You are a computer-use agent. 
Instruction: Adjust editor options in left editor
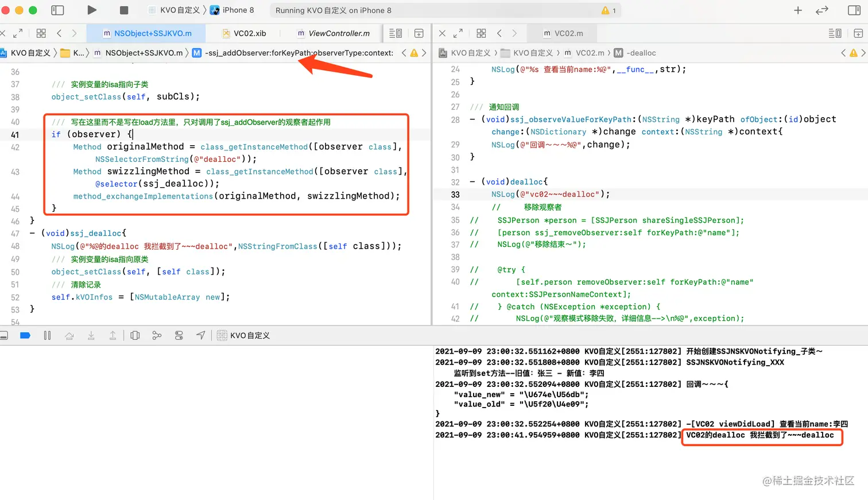[396, 33]
